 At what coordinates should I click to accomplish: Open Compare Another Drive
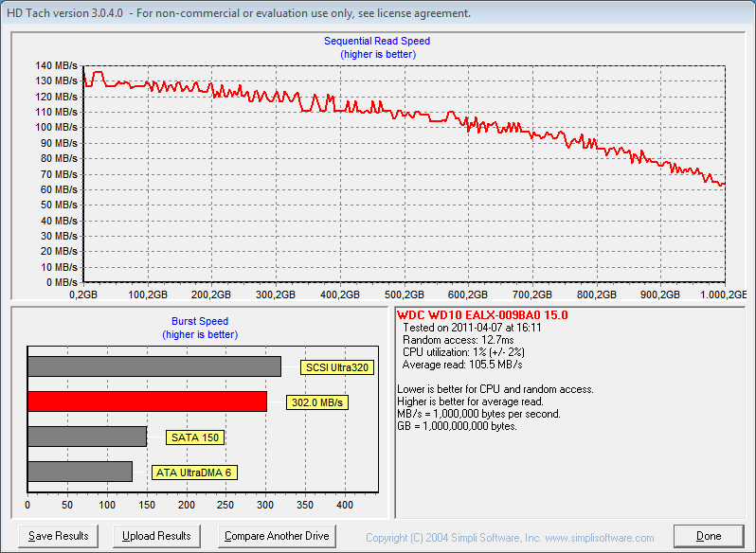coord(277,536)
